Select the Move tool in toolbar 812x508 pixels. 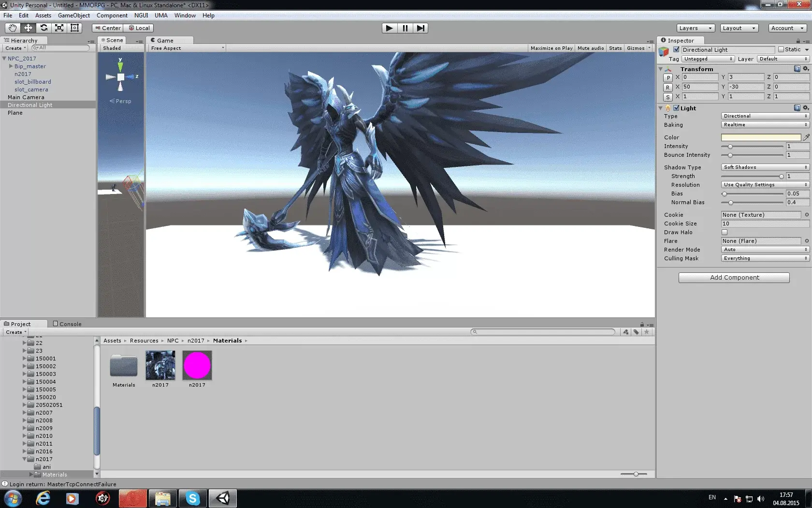point(28,28)
